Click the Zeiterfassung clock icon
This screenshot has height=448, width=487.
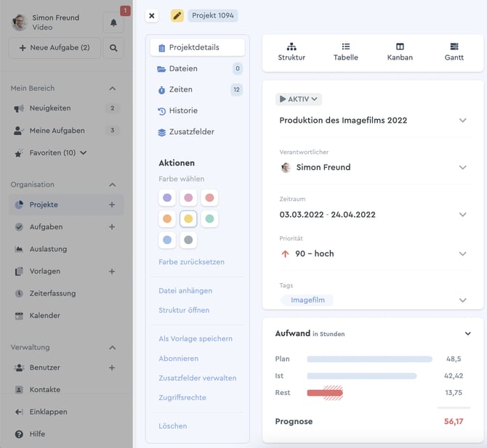click(19, 293)
